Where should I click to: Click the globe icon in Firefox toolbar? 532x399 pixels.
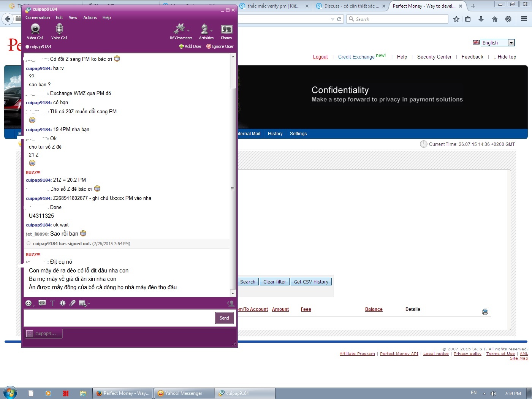tap(508, 19)
